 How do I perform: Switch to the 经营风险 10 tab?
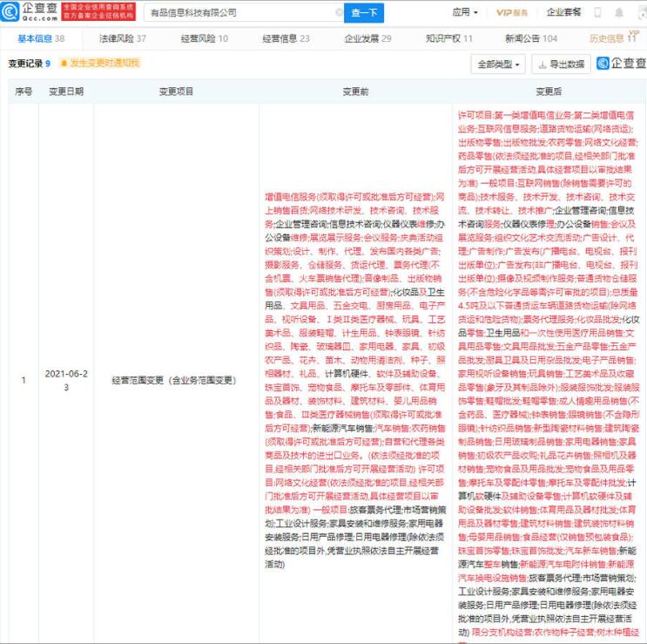click(205, 39)
